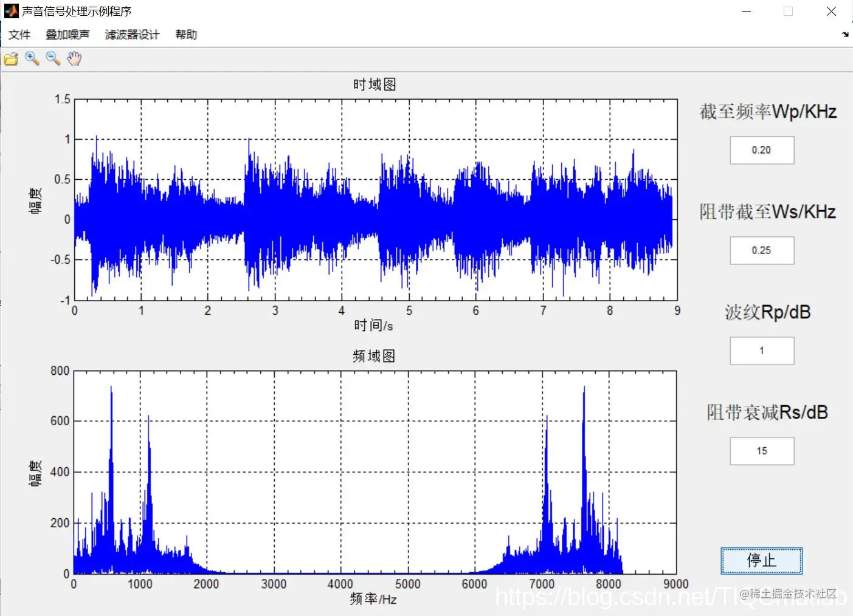Click the 截至频率Wp/KHz label
The image size is (853, 616).
(768, 112)
